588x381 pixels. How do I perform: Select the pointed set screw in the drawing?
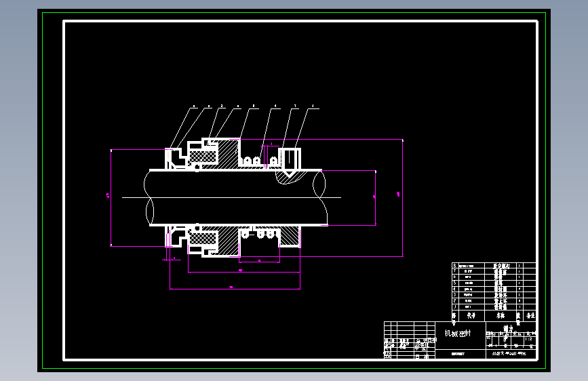(289, 161)
